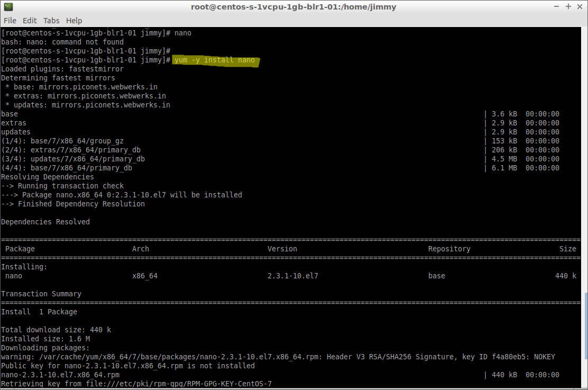
Task: Click the 'Package' column header in table
Action: [x=20, y=249]
